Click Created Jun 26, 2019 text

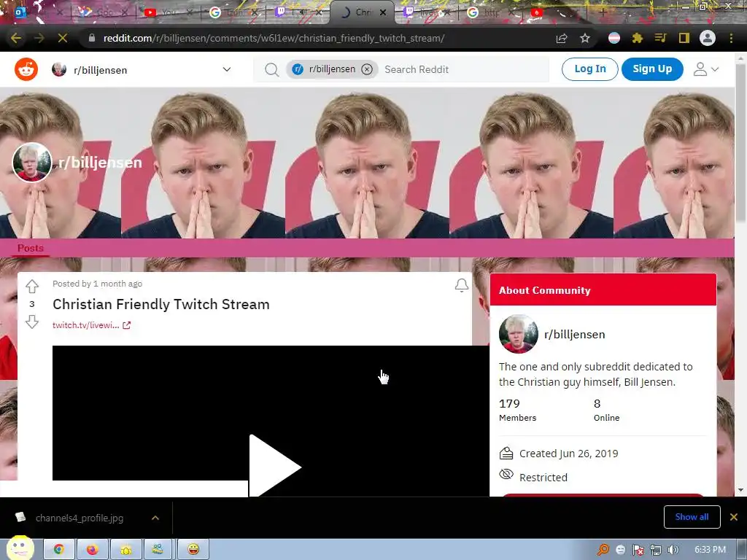point(568,454)
